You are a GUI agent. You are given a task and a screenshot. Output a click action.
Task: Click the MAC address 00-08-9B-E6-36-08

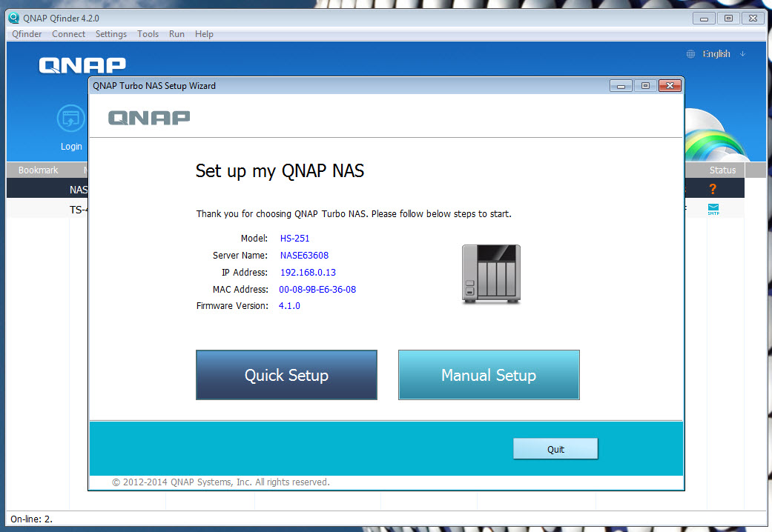317,290
